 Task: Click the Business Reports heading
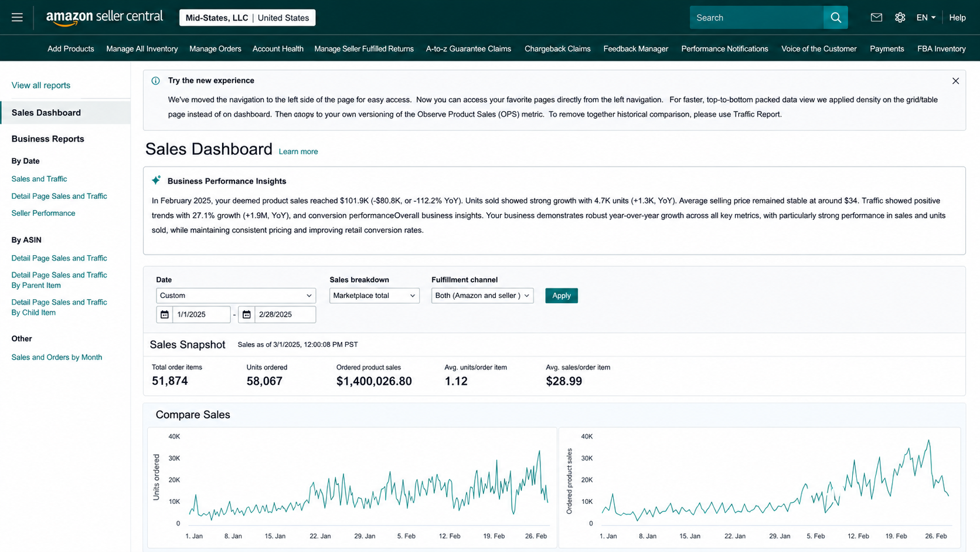(x=48, y=139)
